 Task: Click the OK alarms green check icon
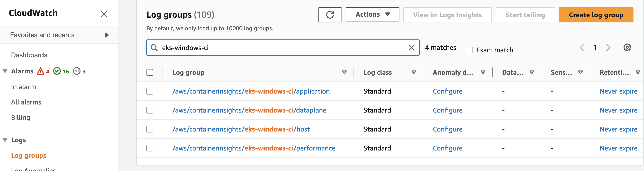(57, 71)
